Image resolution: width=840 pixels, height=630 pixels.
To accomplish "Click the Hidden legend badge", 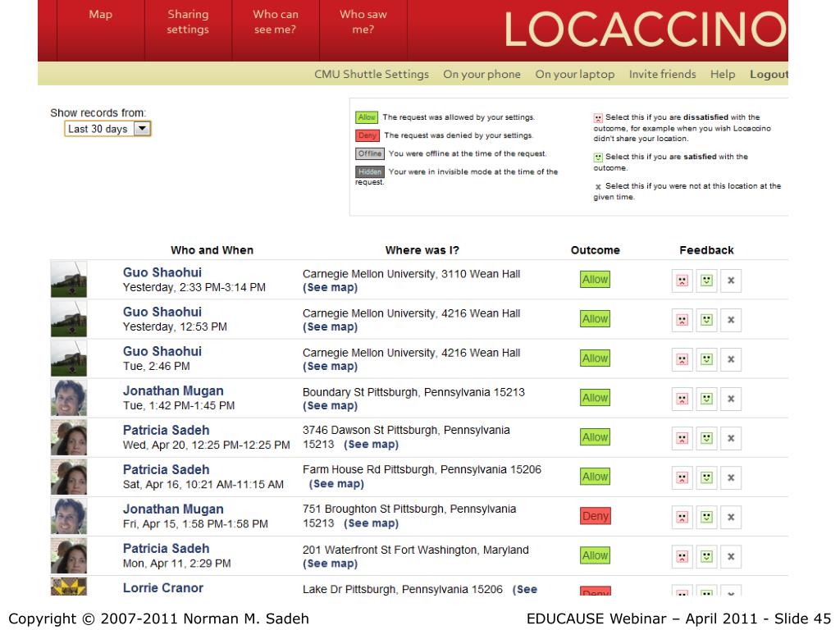I will 370,172.
